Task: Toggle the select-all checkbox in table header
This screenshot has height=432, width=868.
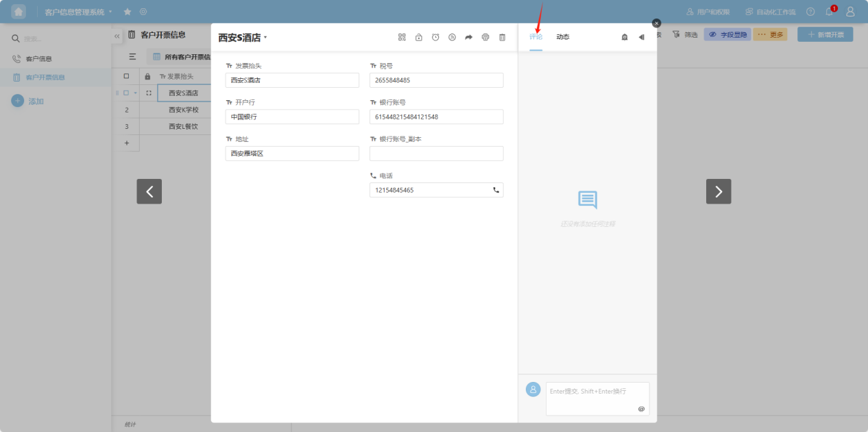Action: click(126, 76)
